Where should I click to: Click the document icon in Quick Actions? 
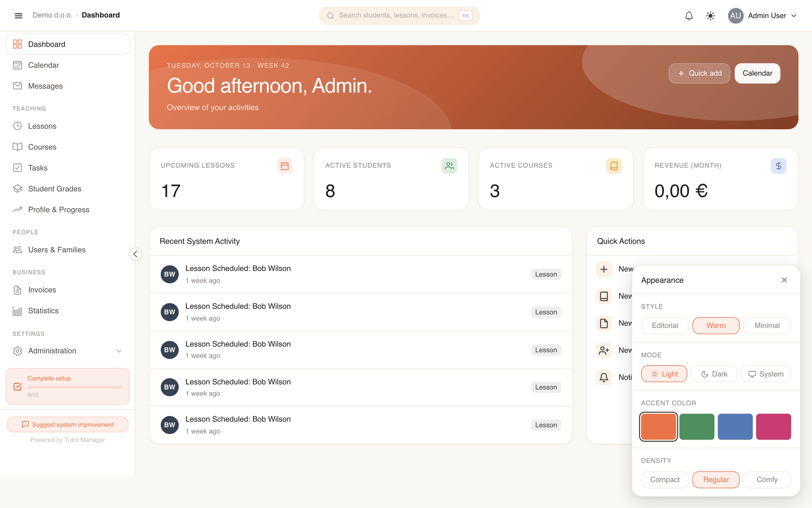tap(604, 323)
